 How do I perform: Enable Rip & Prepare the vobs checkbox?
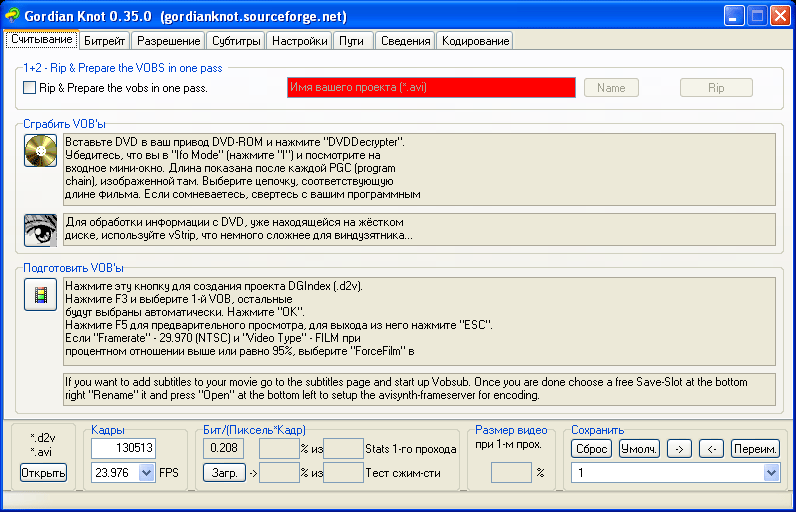29,88
